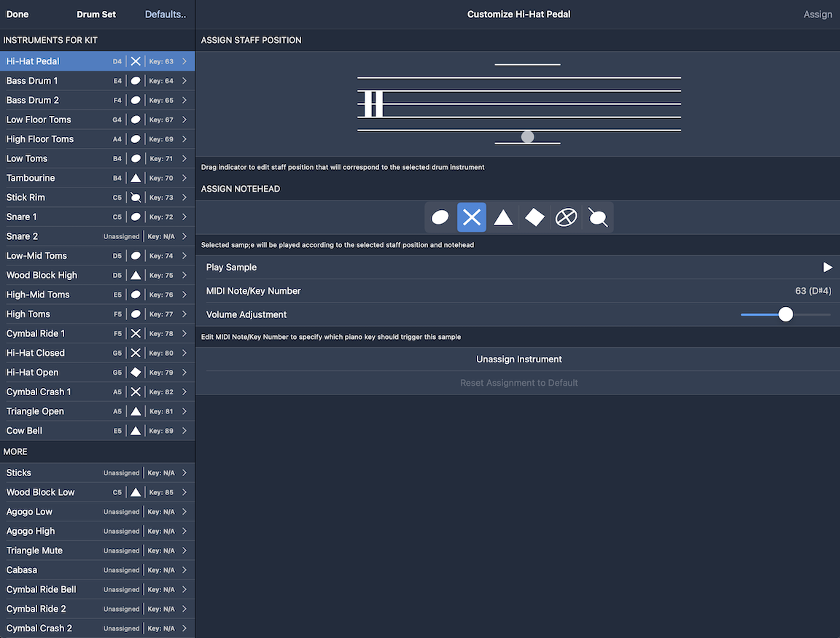840x638 pixels.
Task: Click Unassigned label on Sticks row
Action: 121,473
